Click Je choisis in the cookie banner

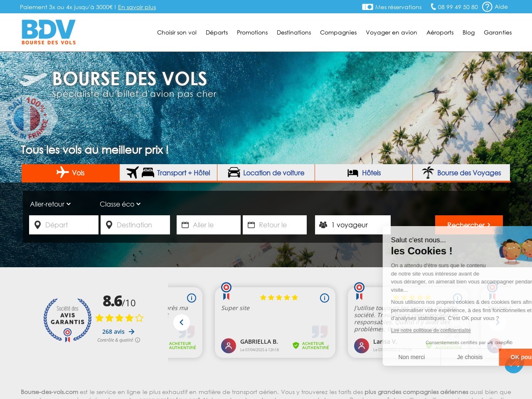tap(470, 357)
